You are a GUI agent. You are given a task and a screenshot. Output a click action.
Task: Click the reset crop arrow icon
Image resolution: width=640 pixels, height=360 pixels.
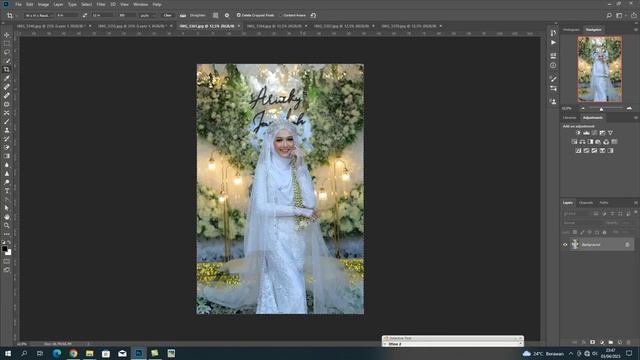tap(313, 15)
